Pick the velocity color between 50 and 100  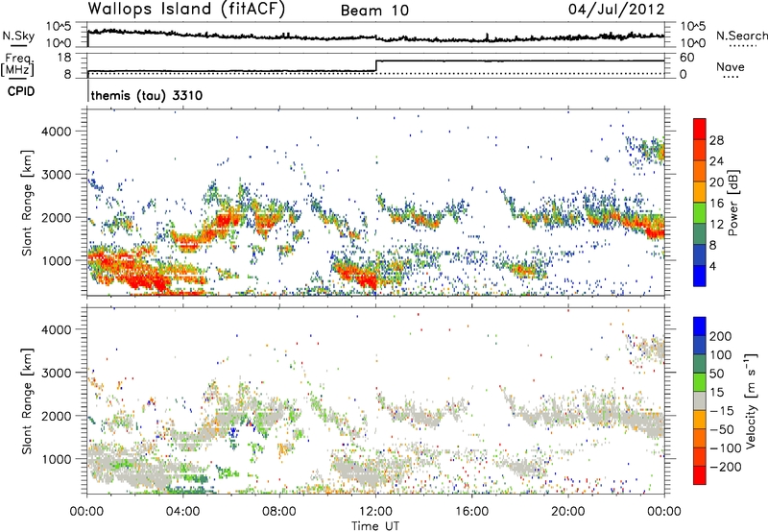point(700,364)
